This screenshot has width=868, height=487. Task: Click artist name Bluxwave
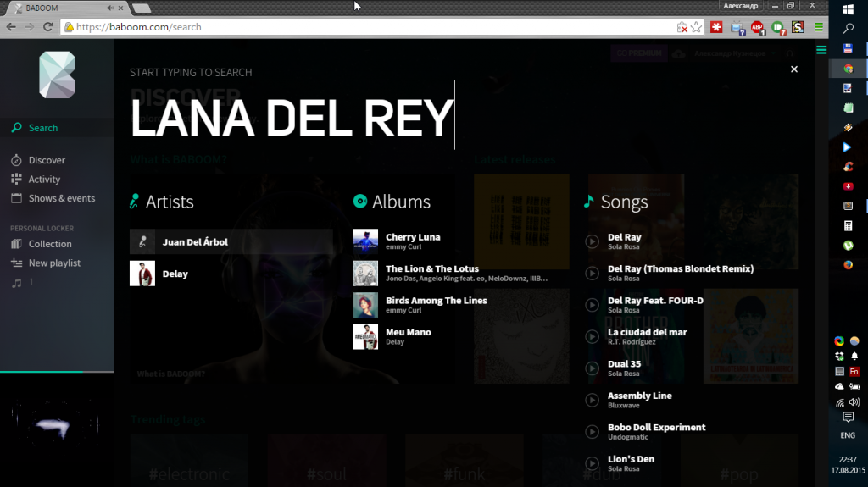pyautogui.click(x=623, y=406)
